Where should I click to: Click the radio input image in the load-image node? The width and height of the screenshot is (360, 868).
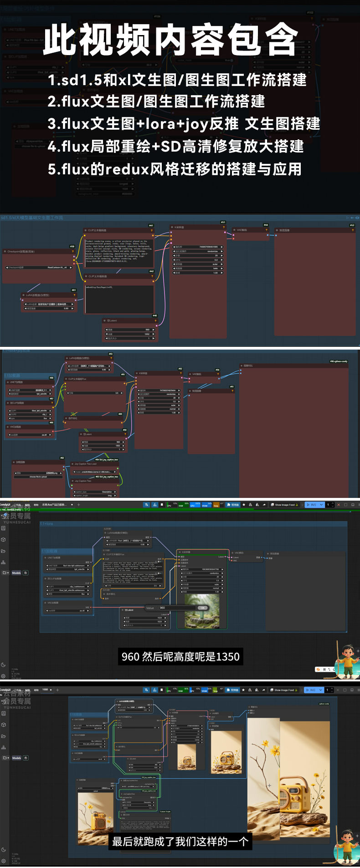click(x=96, y=818)
